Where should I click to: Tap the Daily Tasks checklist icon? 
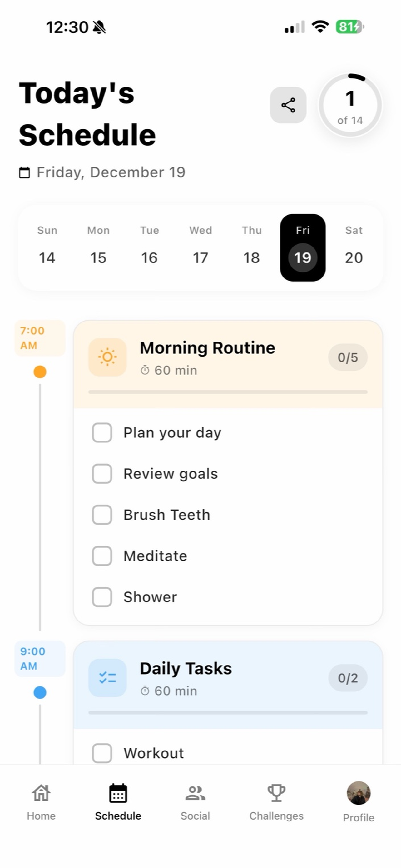point(107,678)
